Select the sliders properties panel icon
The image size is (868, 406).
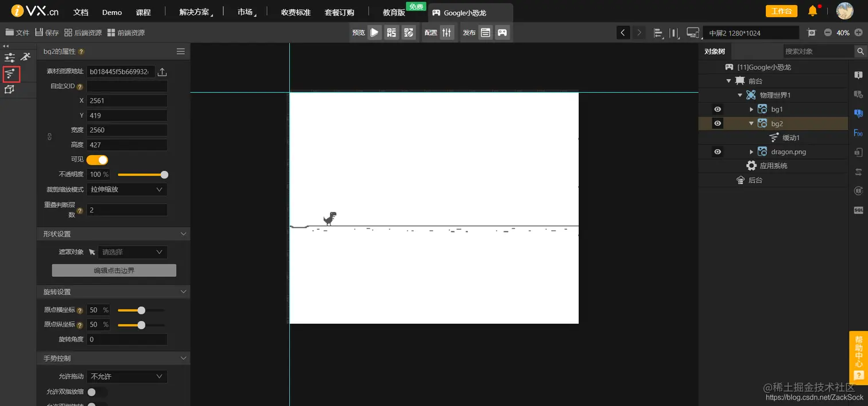point(10,57)
